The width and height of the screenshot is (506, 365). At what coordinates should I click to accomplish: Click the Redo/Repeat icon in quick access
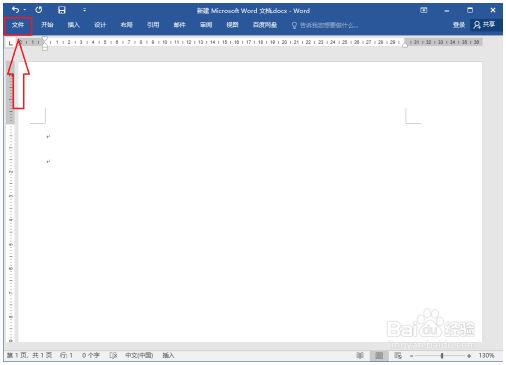click(39, 10)
